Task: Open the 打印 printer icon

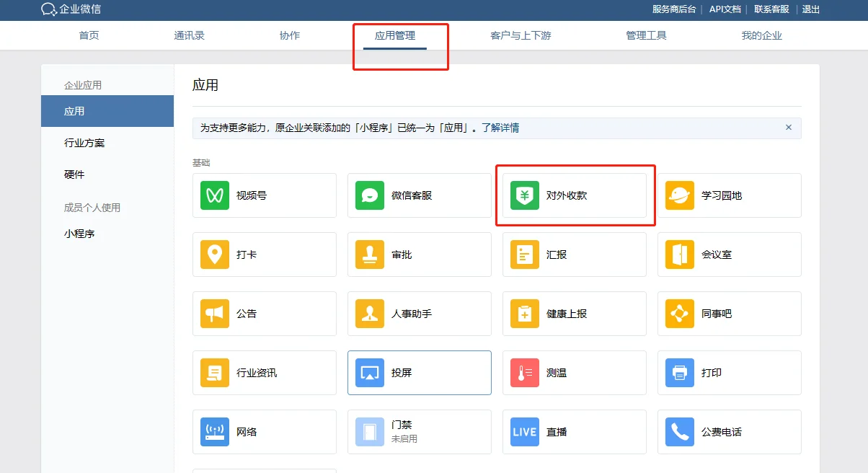Action: pyautogui.click(x=680, y=373)
